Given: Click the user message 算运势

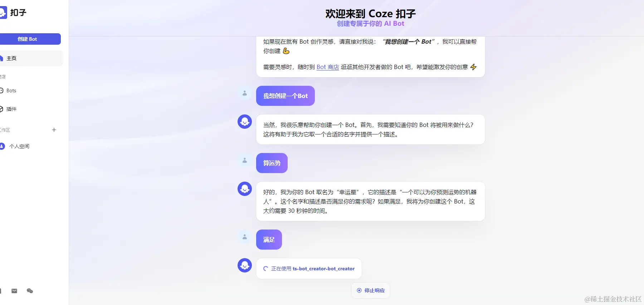Looking at the screenshot, I should point(272,163).
